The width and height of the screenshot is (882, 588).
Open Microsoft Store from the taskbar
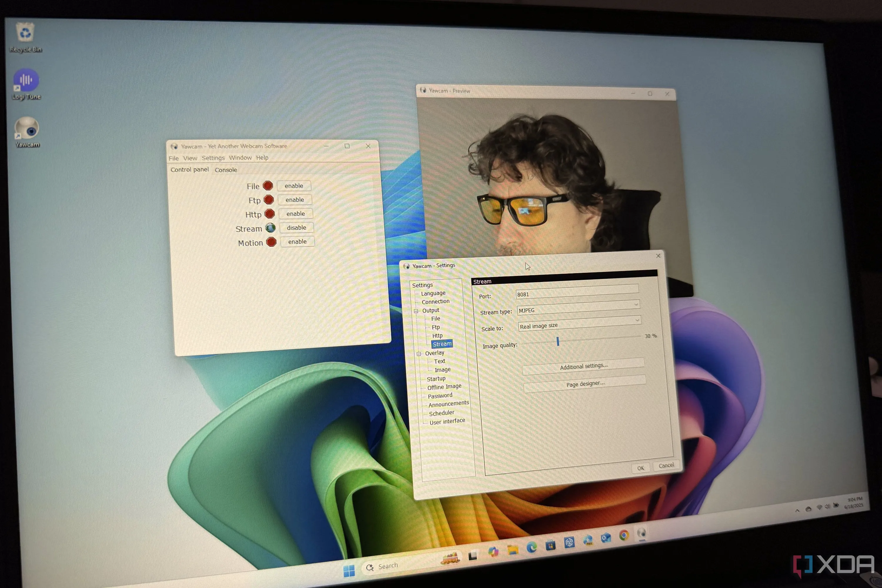(550, 545)
